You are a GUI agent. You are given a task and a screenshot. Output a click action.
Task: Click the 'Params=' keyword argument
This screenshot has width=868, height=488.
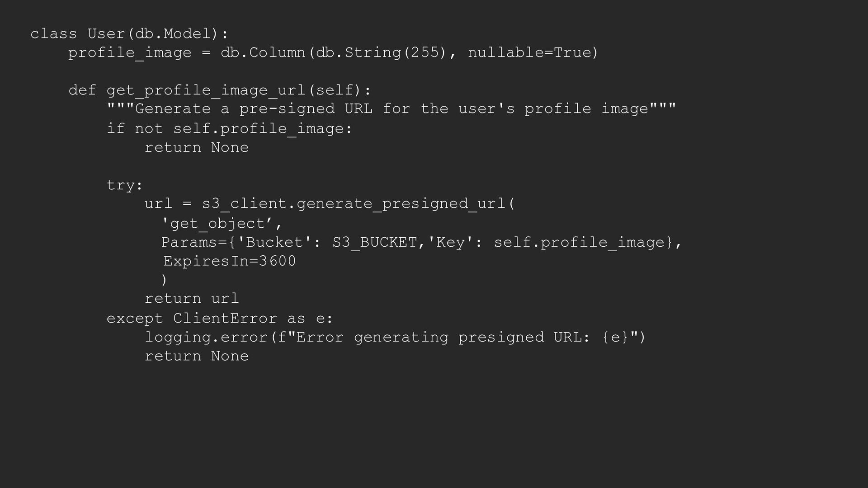(193, 243)
